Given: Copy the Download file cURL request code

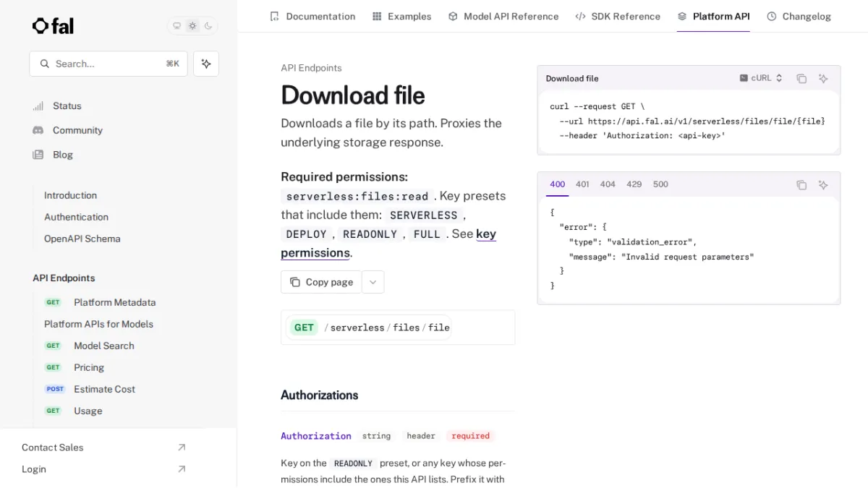Looking at the screenshot, I should (x=801, y=79).
